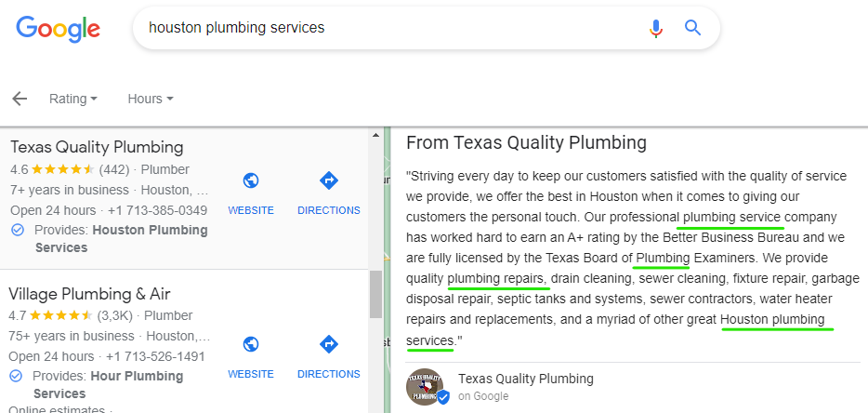Click '7+ years in business' text
The height and width of the screenshot is (413, 868).
click(x=69, y=190)
